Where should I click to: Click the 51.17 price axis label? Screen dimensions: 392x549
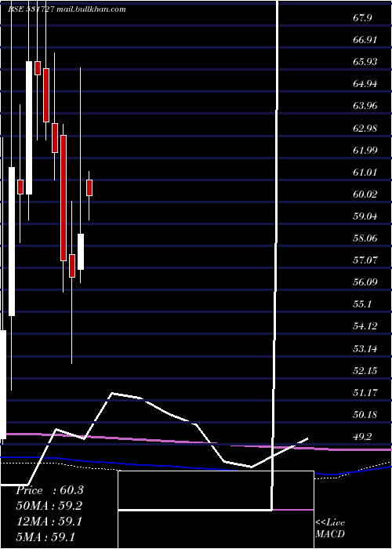[x=365, y=393]
